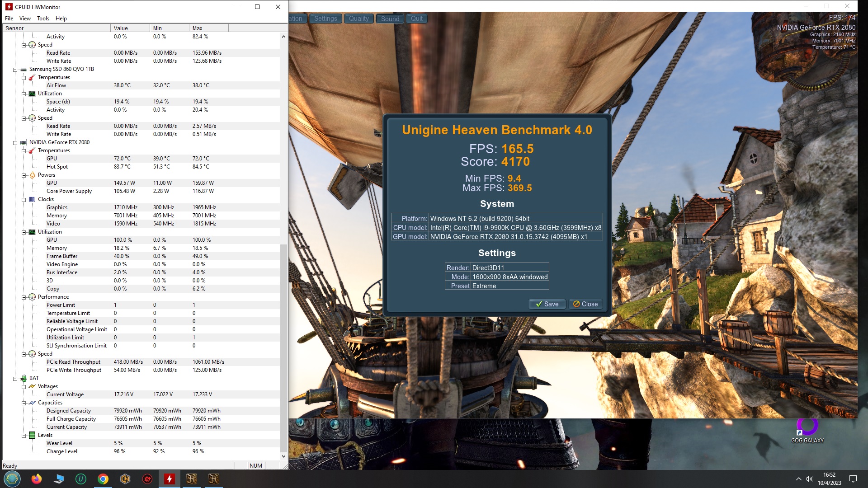
Task: Open the notification center icon
Action: click(x=853, y=479)
